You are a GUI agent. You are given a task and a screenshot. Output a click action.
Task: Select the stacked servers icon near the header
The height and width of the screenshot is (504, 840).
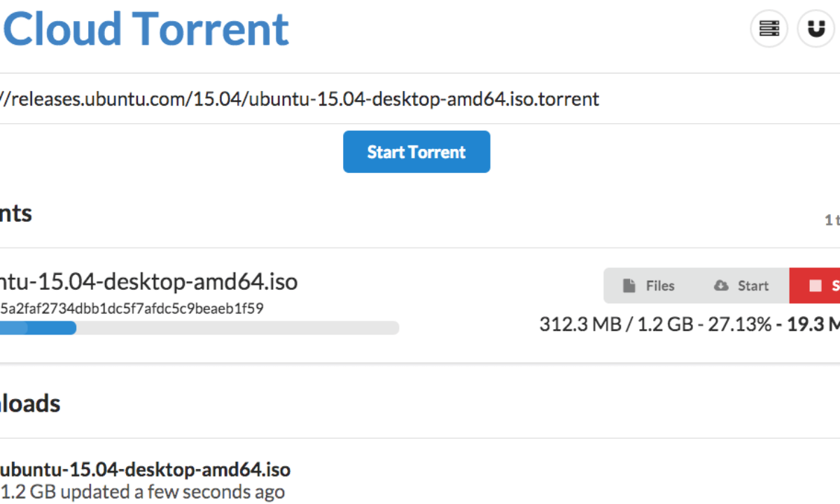(769, 29)
